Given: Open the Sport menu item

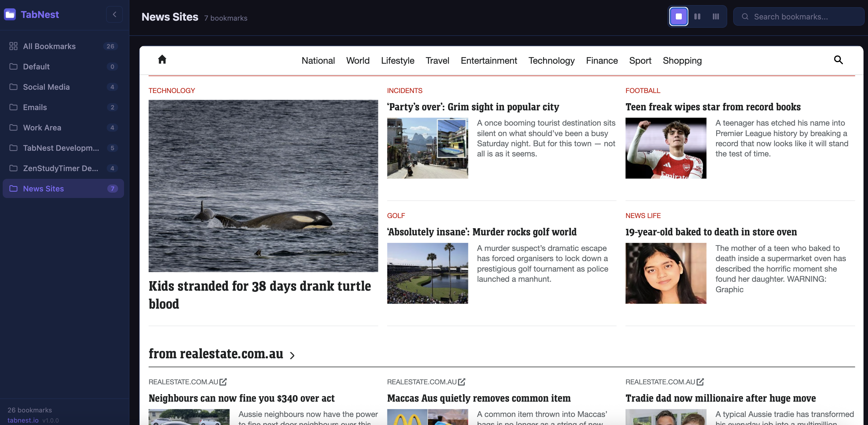Looking at the screenshot, I should [640, 61].
